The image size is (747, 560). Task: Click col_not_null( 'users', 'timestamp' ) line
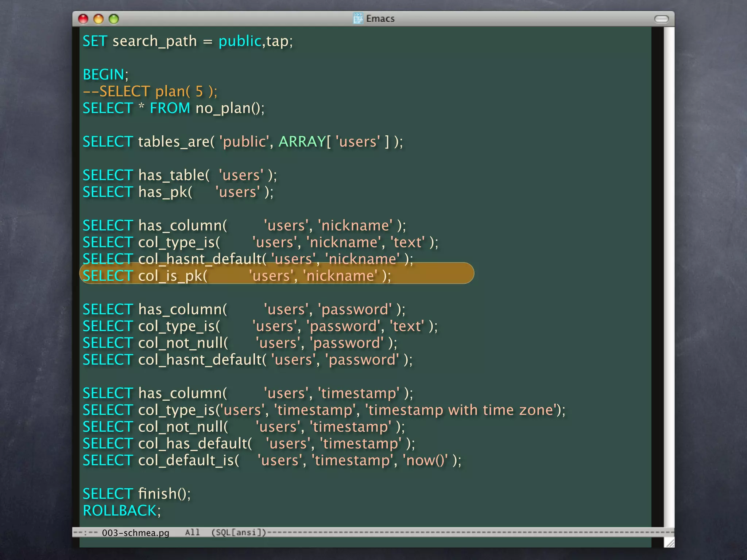244,427
